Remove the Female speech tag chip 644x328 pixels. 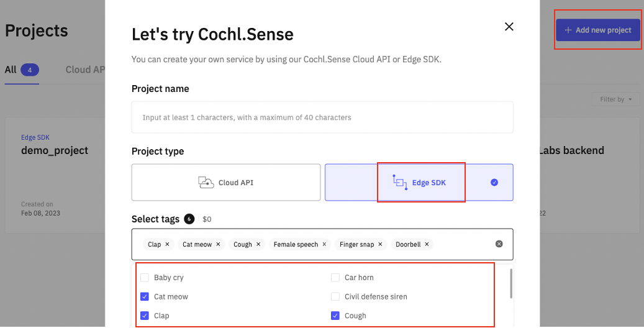[x=324, y=244]
